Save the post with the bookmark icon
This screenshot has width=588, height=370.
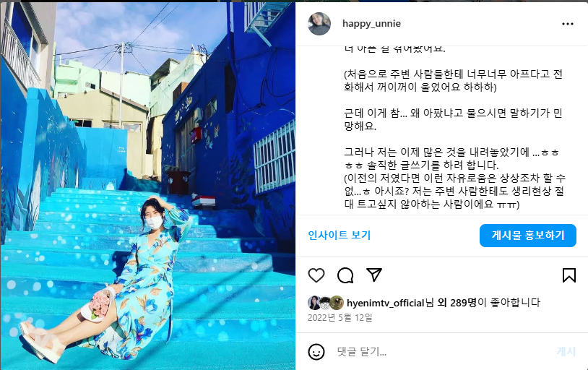[x=569, y=275]
